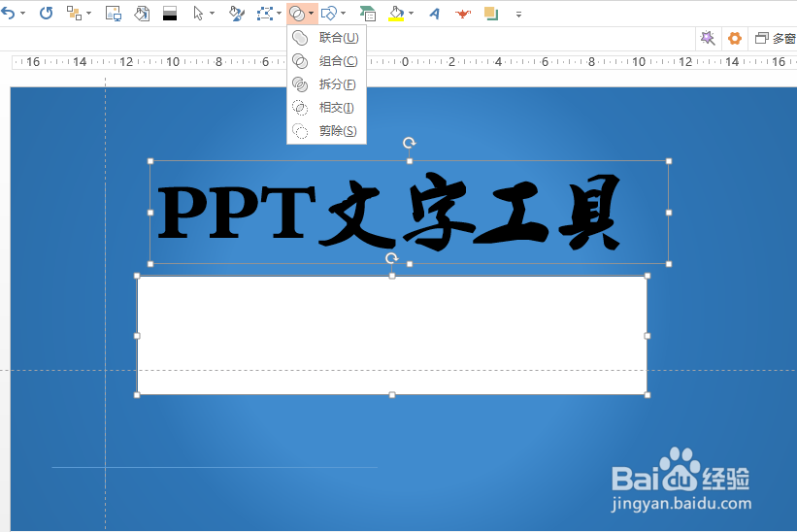Choose 联合(U) union from merge menu
This screenshot has height=532, width=797.
click(326, 38)
